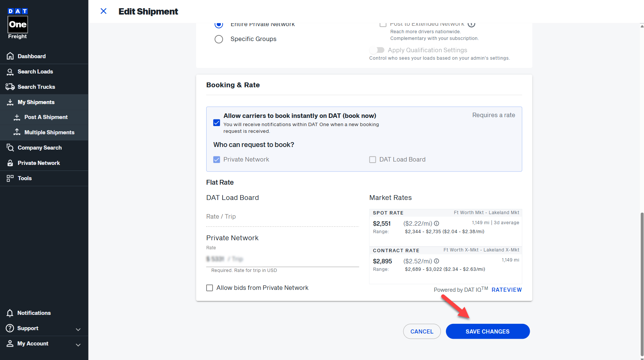Click the Notifications bell icon
Viewport: 644px width, 360px height.
coord(10,313)
